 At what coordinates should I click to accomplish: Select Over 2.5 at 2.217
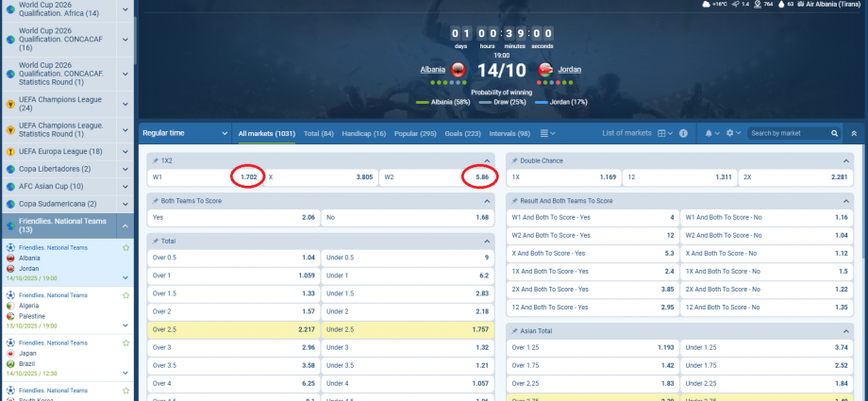[234, 329]
